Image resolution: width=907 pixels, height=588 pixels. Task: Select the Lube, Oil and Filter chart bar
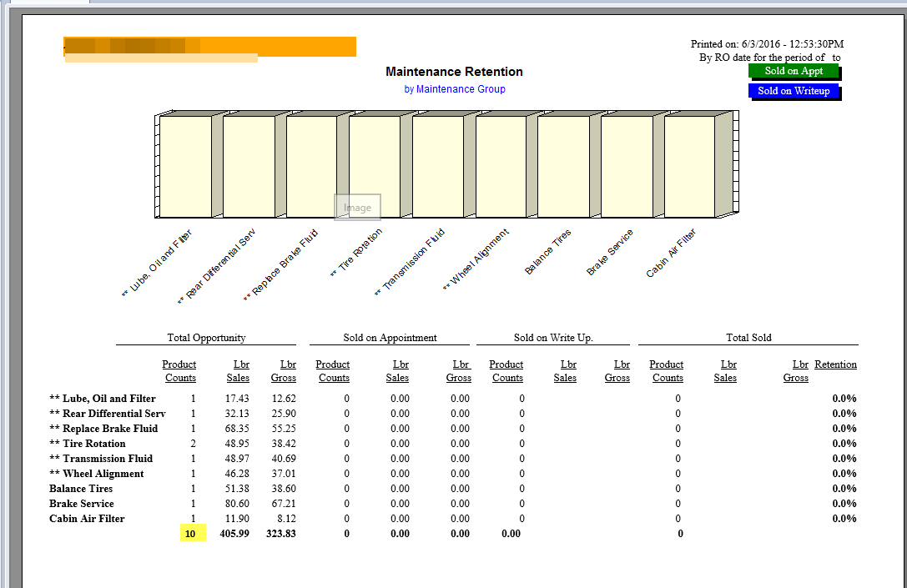pyautogui.click(x=185, y=167)
